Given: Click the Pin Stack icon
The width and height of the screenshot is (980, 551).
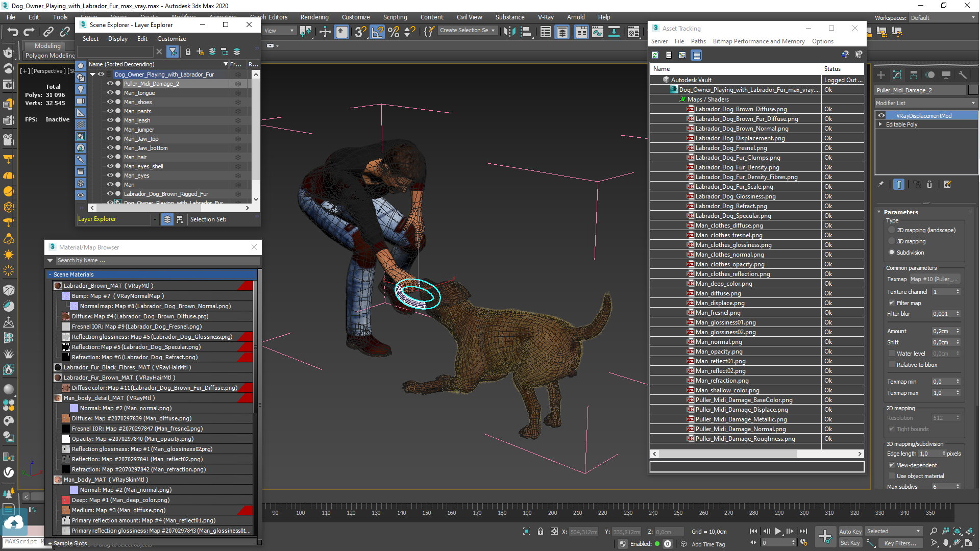Looking at the screenshot, I should [880, 185].
